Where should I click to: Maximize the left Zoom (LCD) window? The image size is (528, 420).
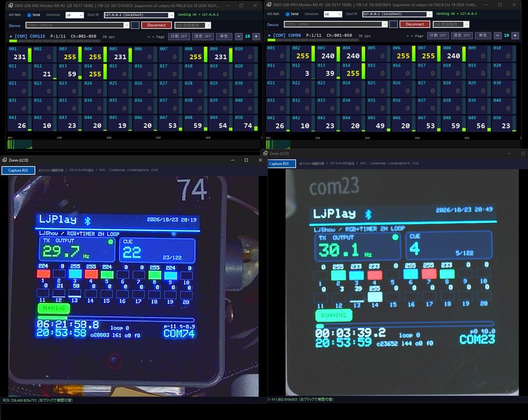(x=246, y=160)
